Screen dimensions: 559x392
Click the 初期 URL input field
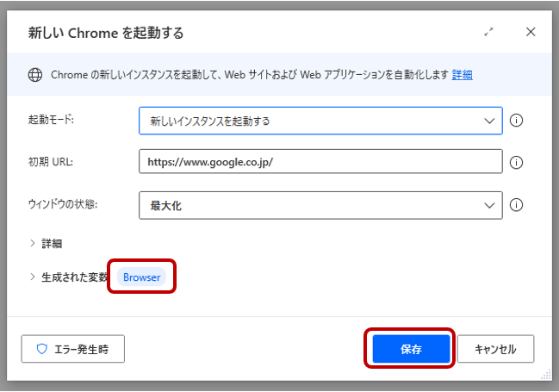pos(320,162)
